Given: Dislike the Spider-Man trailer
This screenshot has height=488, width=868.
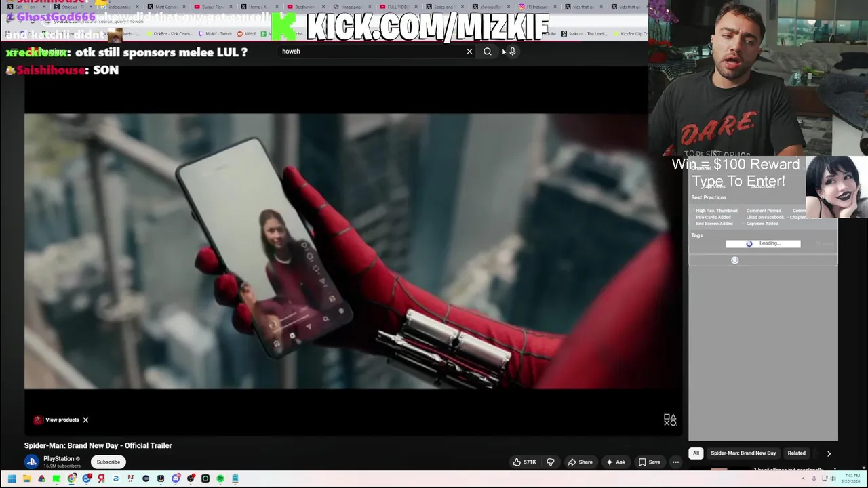Looking at the screenshot, I should coord(551,462).
